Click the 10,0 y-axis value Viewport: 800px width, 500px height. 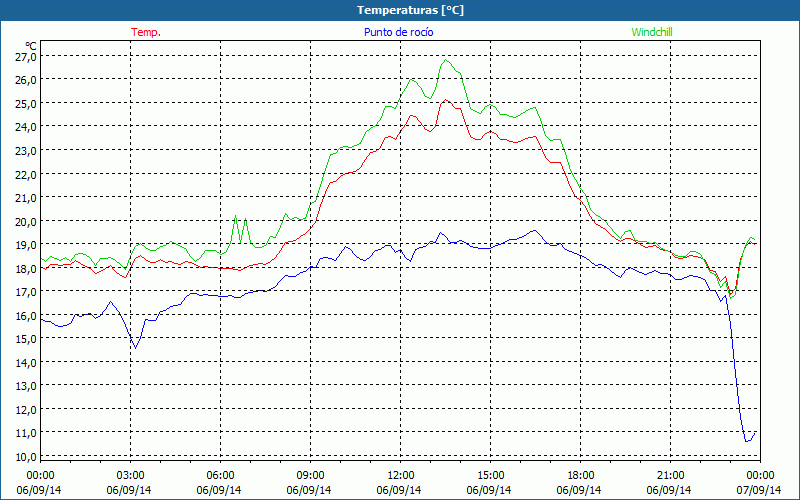pyautogui.click(x=25, y=457)
